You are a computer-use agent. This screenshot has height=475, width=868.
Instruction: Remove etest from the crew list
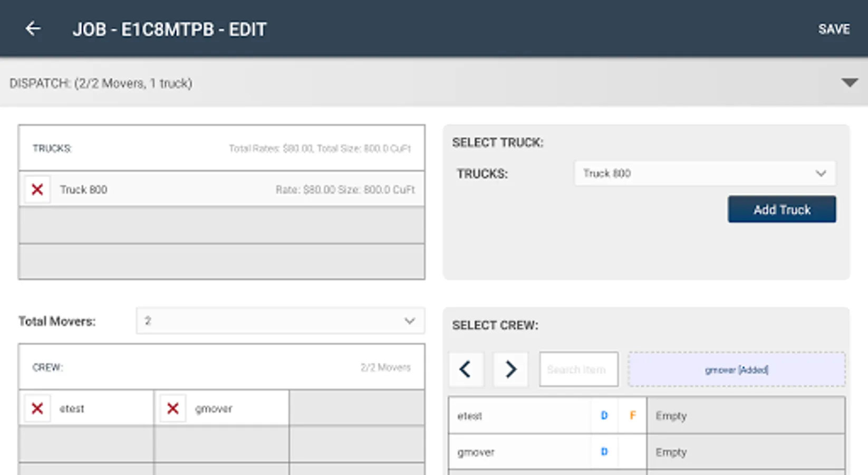pos(37,408)
